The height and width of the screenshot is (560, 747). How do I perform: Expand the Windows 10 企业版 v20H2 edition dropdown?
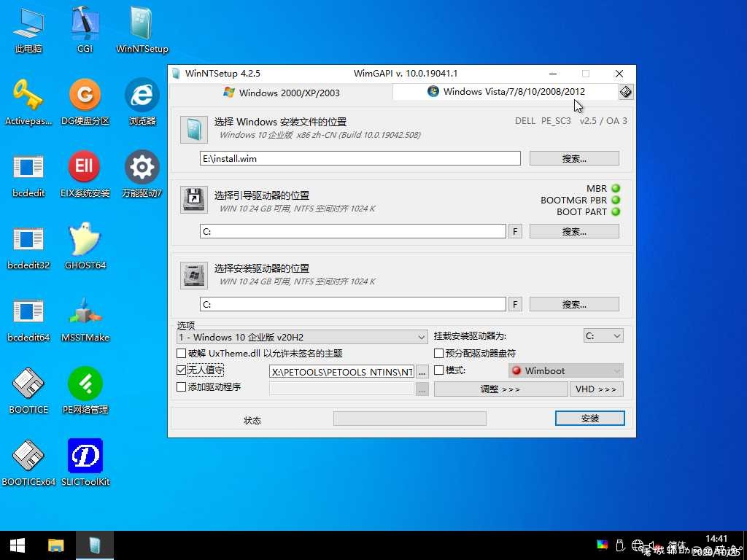point(302,337)
